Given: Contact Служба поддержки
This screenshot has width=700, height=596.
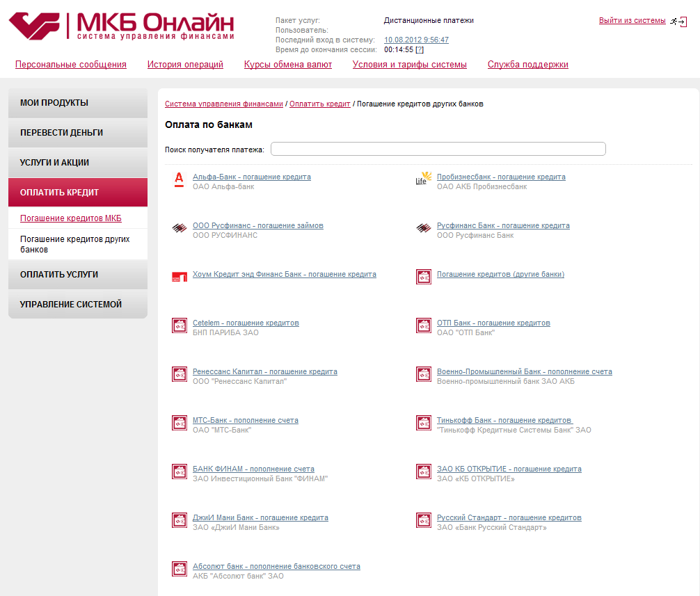Looking at the screenshot, I should click(x=527, y=64).
